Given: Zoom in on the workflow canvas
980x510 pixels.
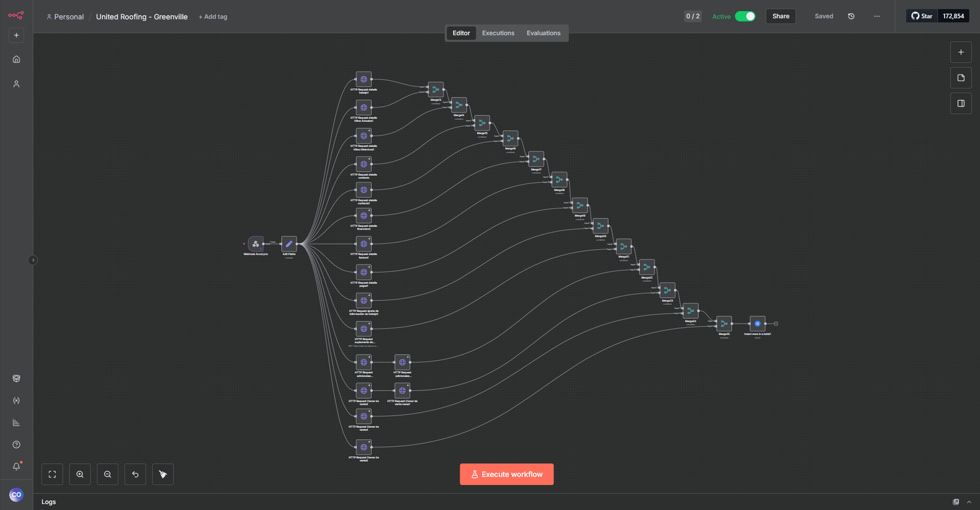Looking at the screenshot, I should click(x=80, y=474).
